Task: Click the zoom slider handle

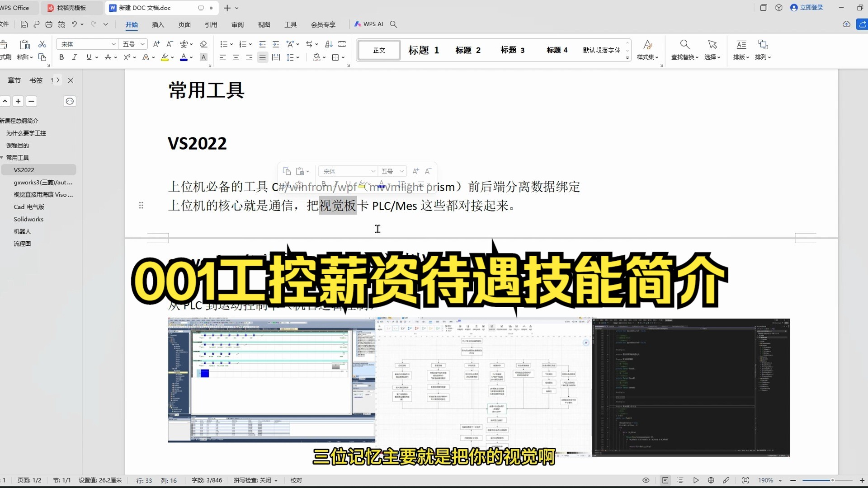Action: [832, 480]
